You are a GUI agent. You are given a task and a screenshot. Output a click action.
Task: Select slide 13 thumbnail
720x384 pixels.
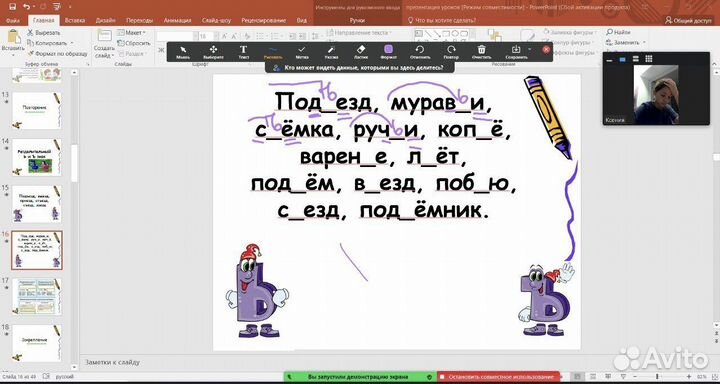[x=36, y=110]
